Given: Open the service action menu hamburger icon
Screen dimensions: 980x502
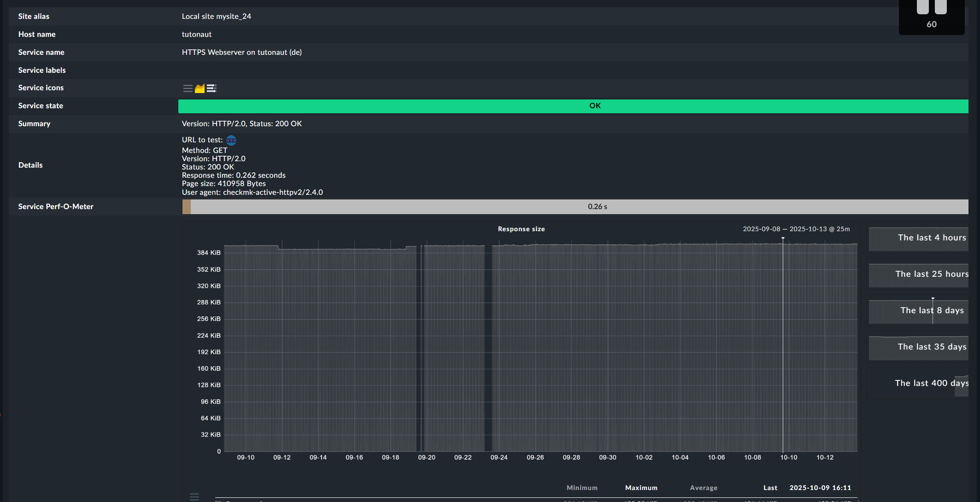Looking at the screenshot, I should click(x=188, y=88).
